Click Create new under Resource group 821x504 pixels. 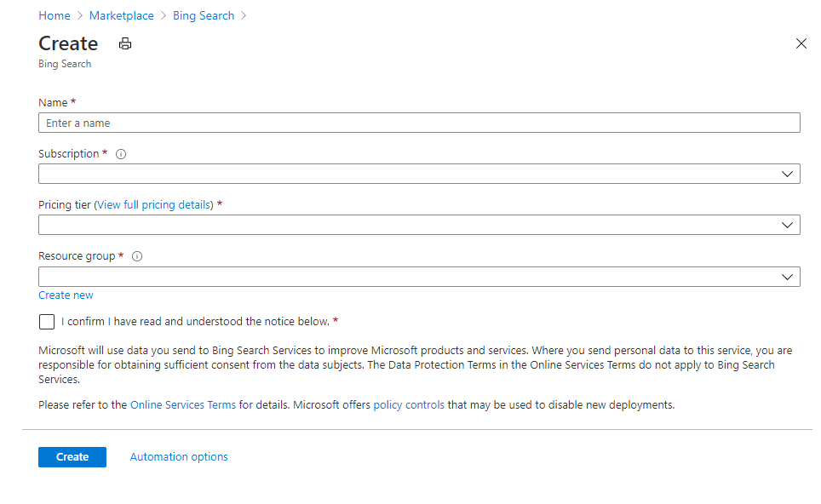66,295
